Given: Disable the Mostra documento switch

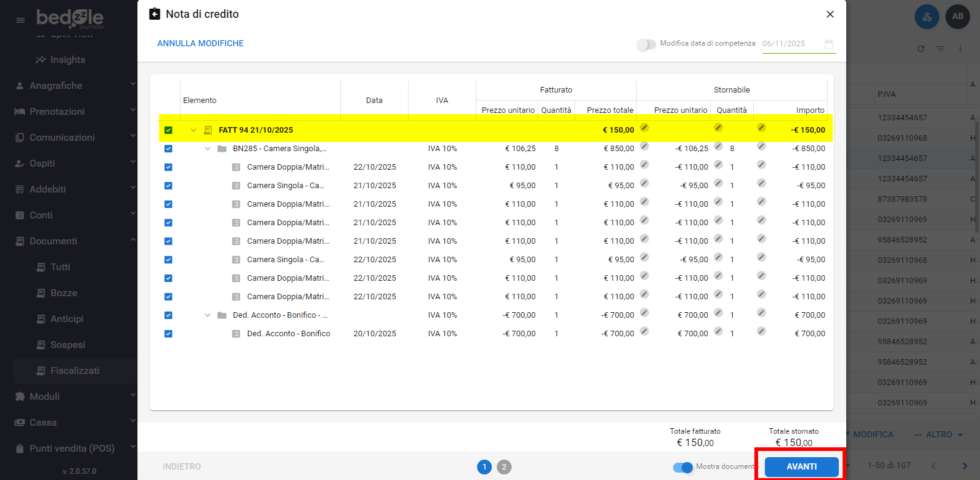Looking at the screenshot, I should pos(683,467).
